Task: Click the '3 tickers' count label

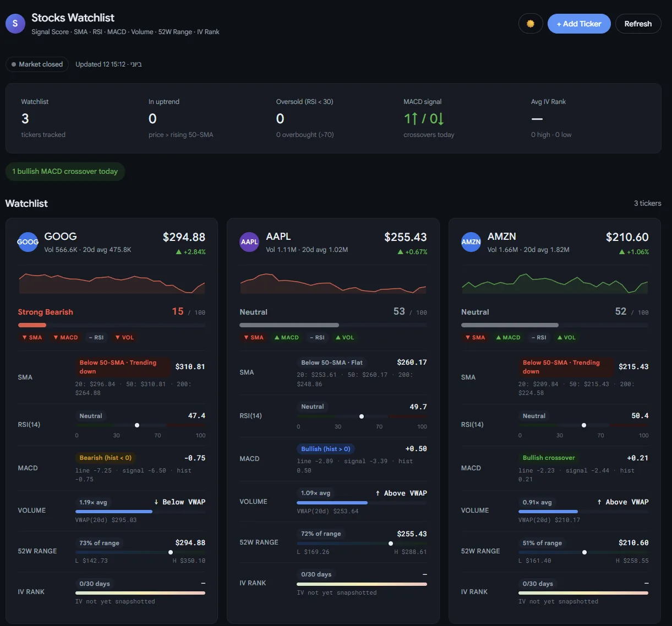Action: pos(648,204)
